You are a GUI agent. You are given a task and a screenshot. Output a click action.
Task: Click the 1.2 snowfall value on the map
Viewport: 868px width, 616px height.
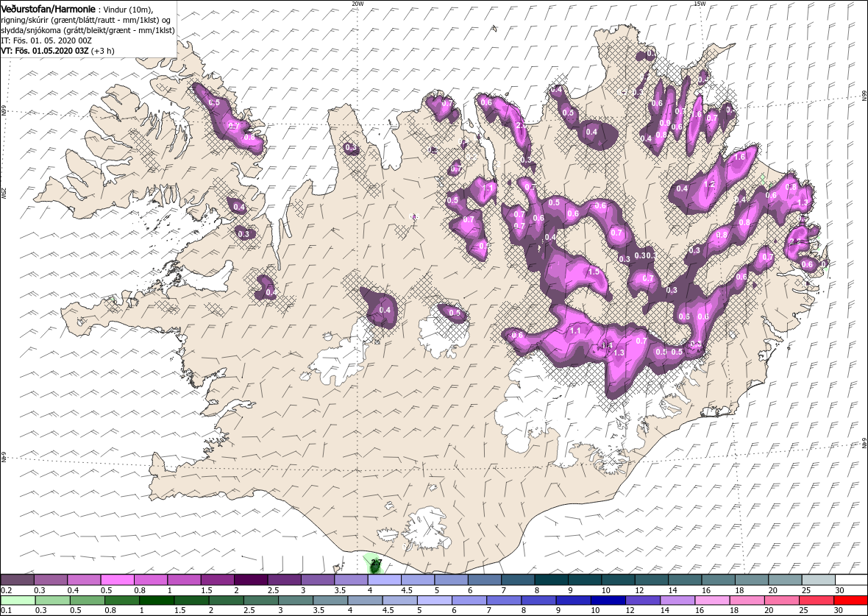(709, 185)
